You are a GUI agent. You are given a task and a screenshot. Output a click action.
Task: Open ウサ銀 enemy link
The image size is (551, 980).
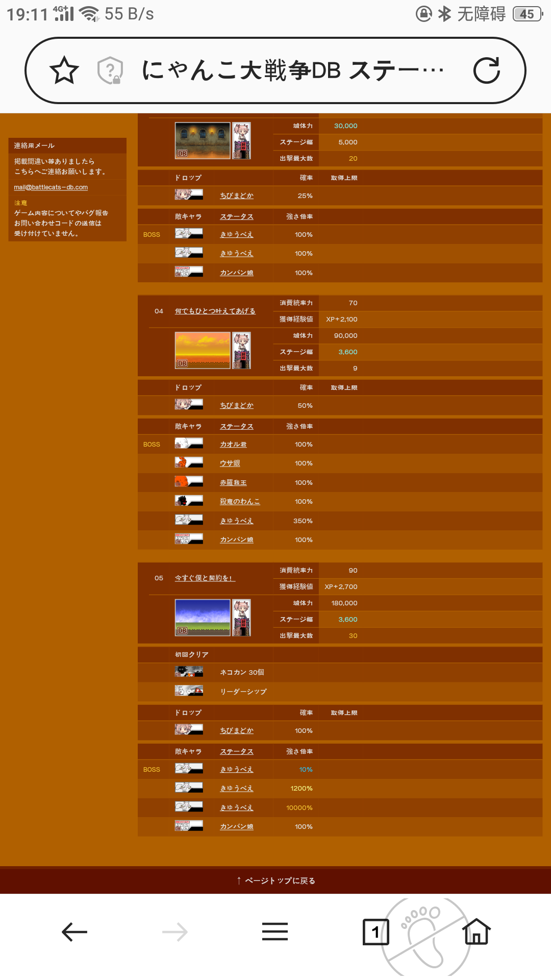pyautogui.click(x=230, y=463)
